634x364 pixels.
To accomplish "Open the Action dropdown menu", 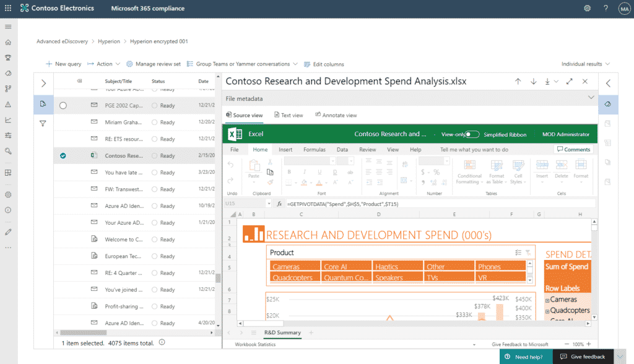I will tap(103, 64).
